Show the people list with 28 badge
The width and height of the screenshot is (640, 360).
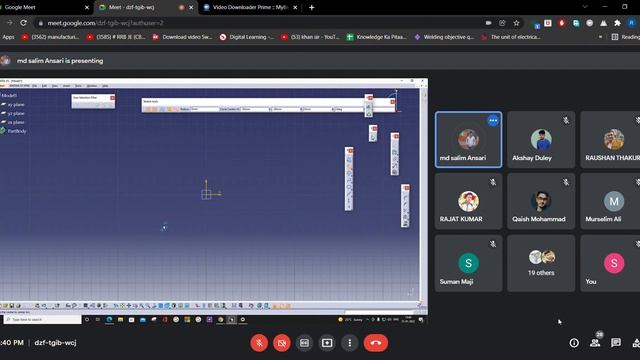pos(595,342)
